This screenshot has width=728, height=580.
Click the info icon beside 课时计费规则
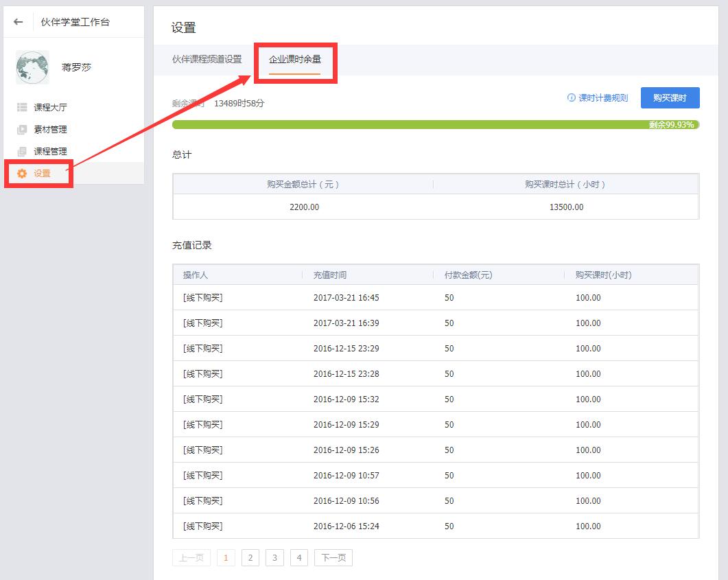[x=571, y=97]
